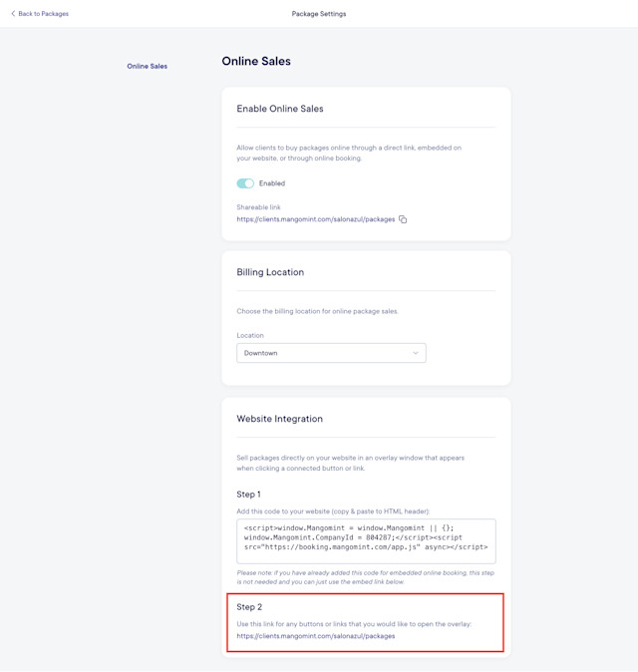Click the Online Sales main heading
638x672 pixels.
click(x=256, y=61)
